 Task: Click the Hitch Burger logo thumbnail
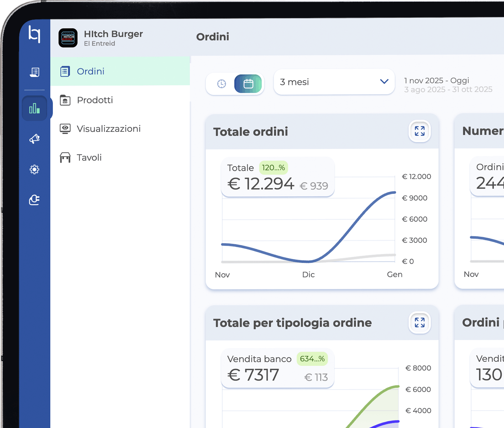pos(68,38)
